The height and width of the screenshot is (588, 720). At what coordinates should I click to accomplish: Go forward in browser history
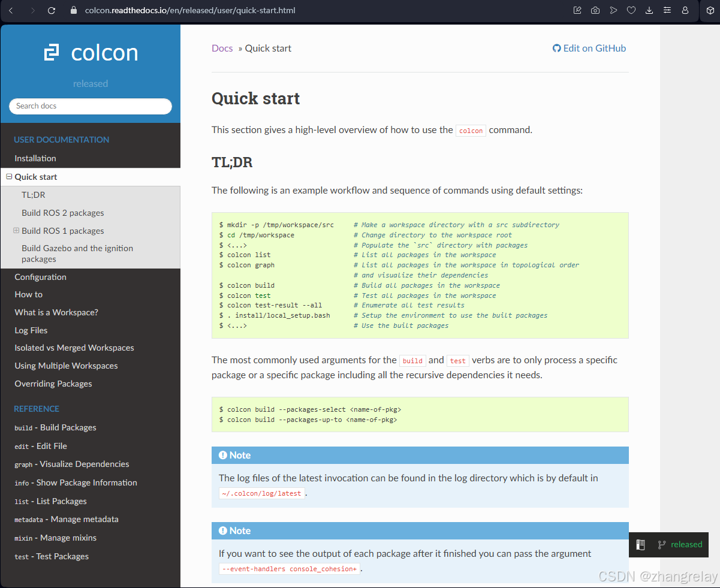coord(32,10)
